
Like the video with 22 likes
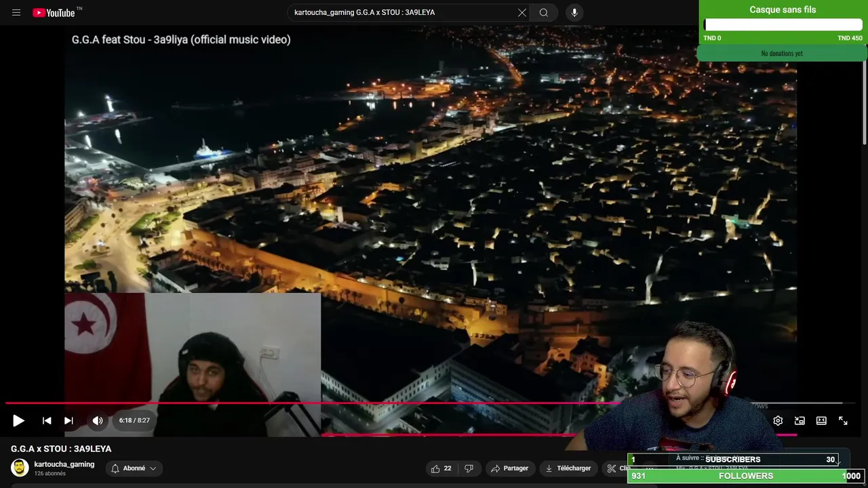tap(441, 468)
